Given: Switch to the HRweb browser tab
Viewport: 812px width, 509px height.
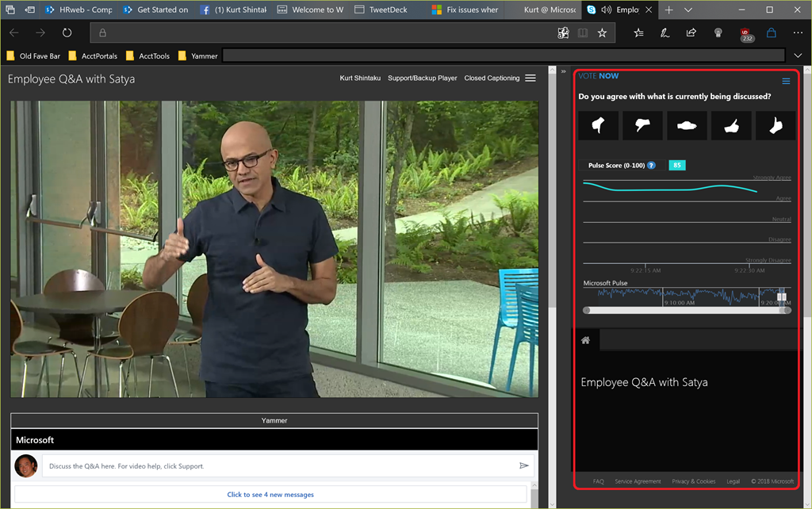Looking at the screenshot, I should click(x=79, y=10).
